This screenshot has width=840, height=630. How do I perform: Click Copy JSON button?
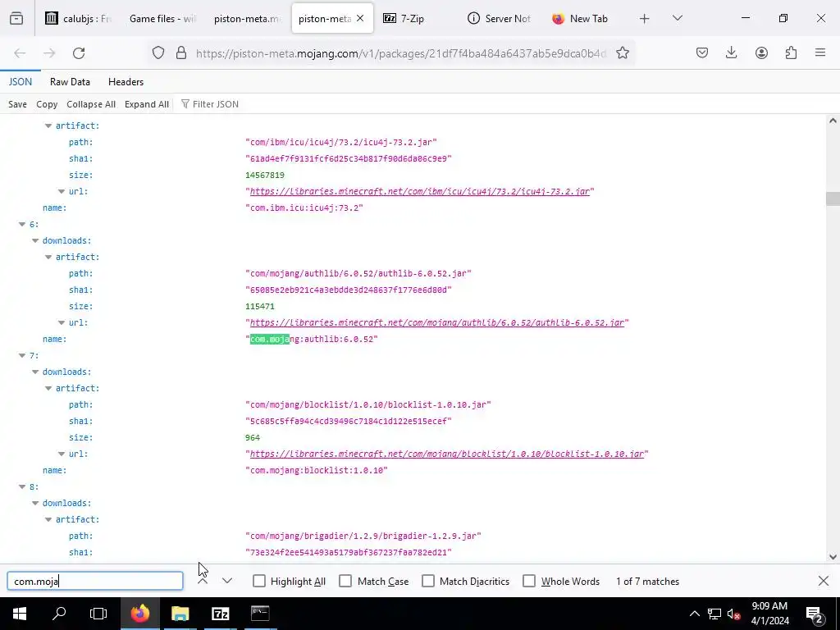click(47, 104)
